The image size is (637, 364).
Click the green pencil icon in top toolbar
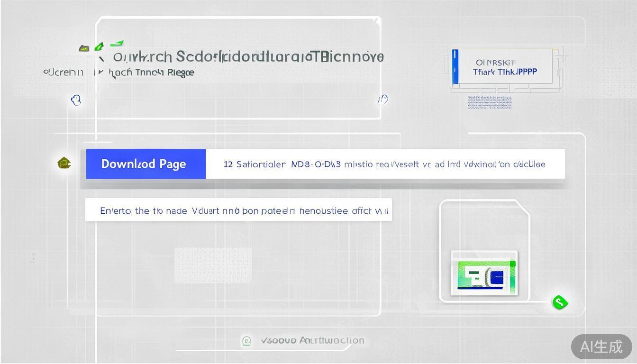click(x=99, y=46)
